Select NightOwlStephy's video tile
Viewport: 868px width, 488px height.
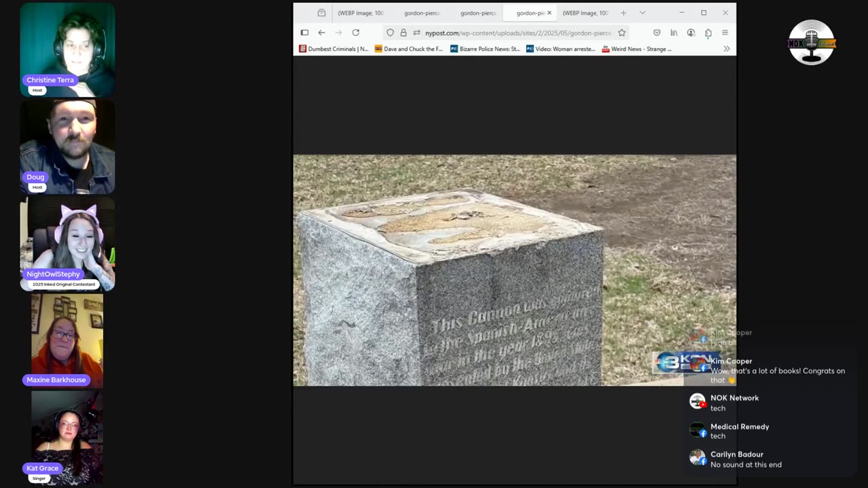point(67,244)
